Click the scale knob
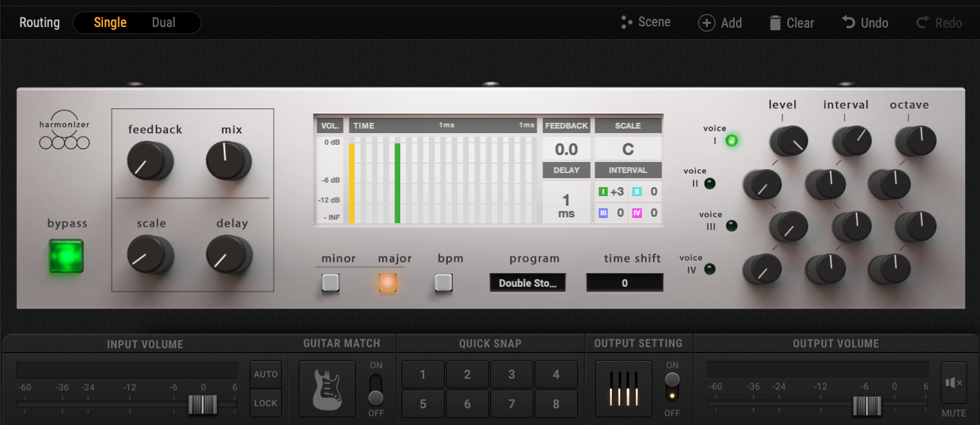This screenshot has height=425, width=980. click(x=149, y=254)
